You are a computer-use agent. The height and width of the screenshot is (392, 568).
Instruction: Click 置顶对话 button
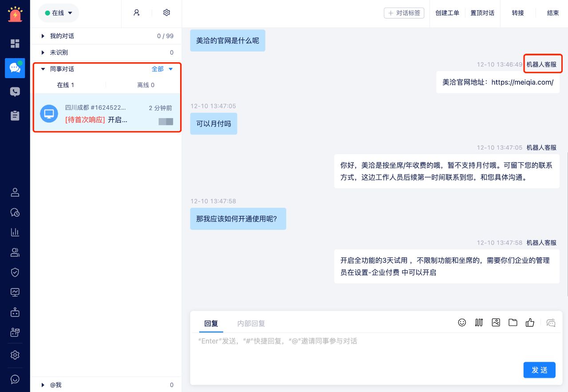point(482,13)
